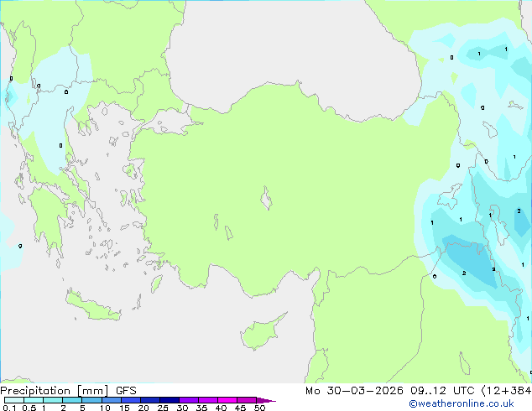Select the 2–5 mm legend color swatch
532x411 pixels.
(72, 400)
